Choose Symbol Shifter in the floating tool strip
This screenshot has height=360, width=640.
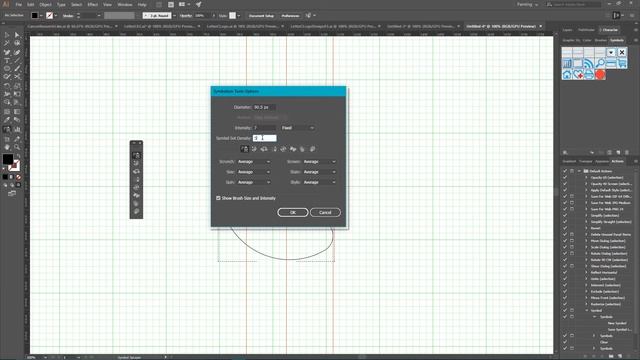tap(136, 163)
